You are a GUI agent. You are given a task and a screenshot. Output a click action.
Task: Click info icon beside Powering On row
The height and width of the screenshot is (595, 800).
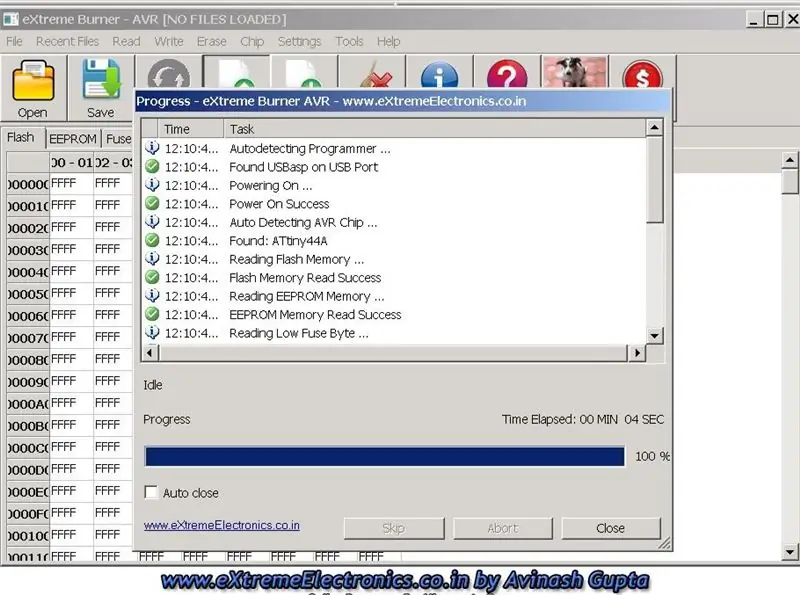152,184
